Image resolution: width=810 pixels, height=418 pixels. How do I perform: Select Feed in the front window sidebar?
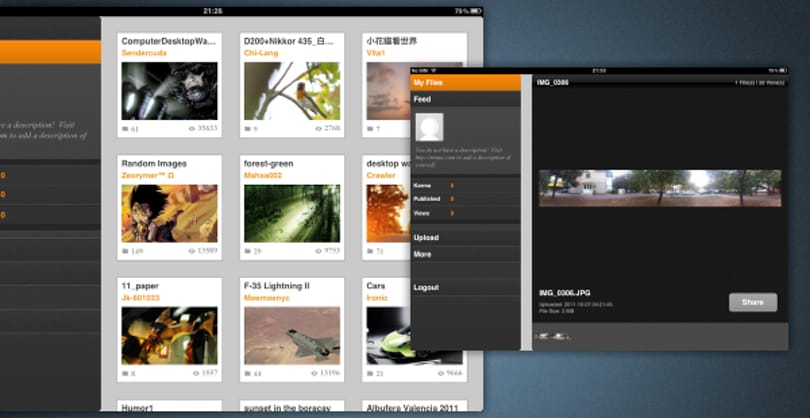point(465,99)
